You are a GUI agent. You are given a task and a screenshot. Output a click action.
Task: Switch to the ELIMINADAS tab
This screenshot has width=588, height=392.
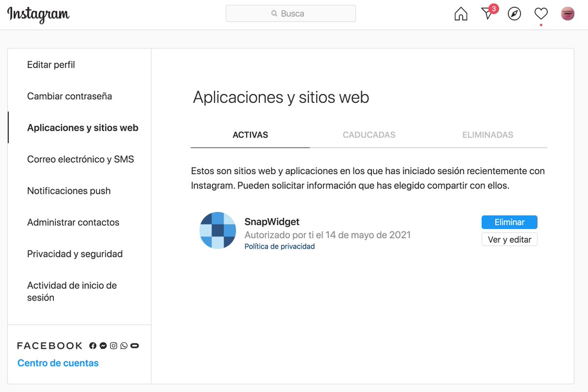click(488, 135)
